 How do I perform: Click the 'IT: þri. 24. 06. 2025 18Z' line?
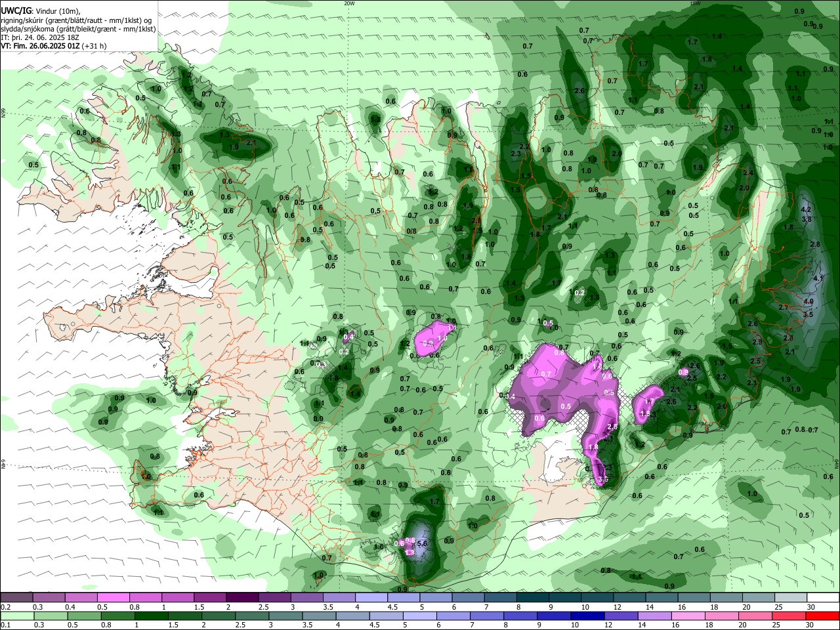pos(40,37)
